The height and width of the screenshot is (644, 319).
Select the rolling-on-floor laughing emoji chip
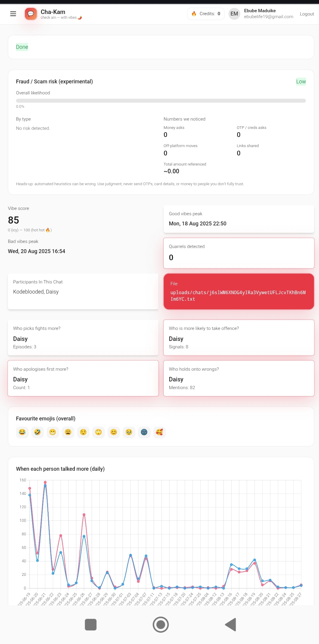[38, 432]
